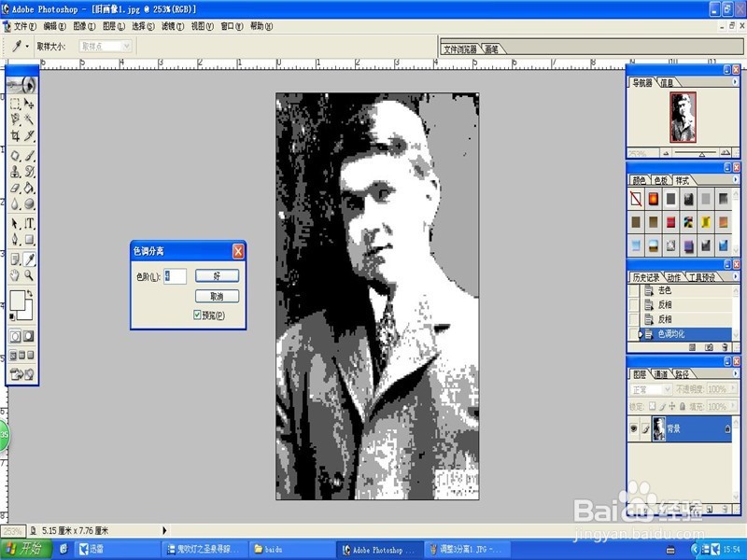Select the Blur tool

pyautogui.click(x=15, y=203)
